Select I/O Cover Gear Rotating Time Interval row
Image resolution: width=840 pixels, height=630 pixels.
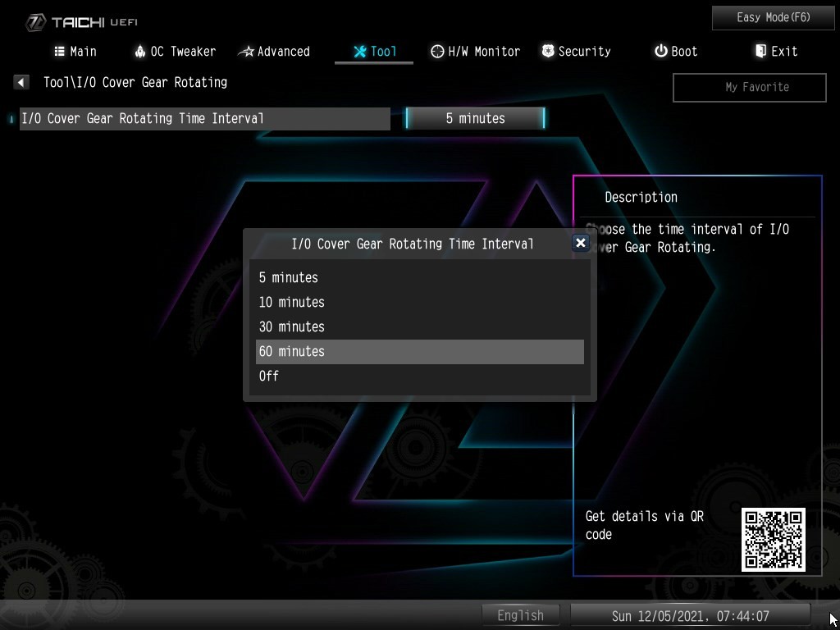pos(204,118)
